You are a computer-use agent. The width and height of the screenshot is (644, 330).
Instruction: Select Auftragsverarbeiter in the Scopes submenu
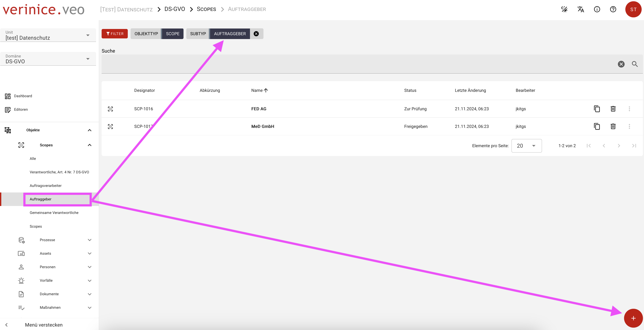click(x=45, y=186)
